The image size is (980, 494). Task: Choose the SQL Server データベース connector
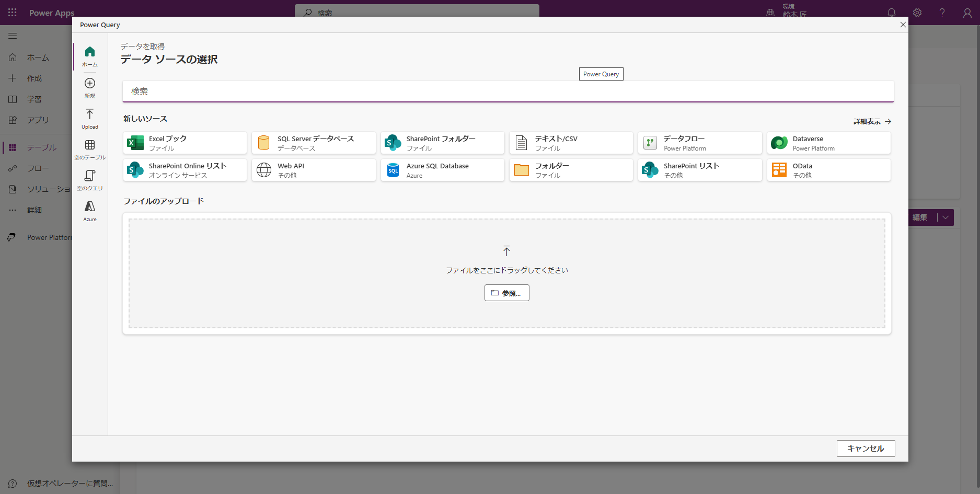click(x=313, y=142)
